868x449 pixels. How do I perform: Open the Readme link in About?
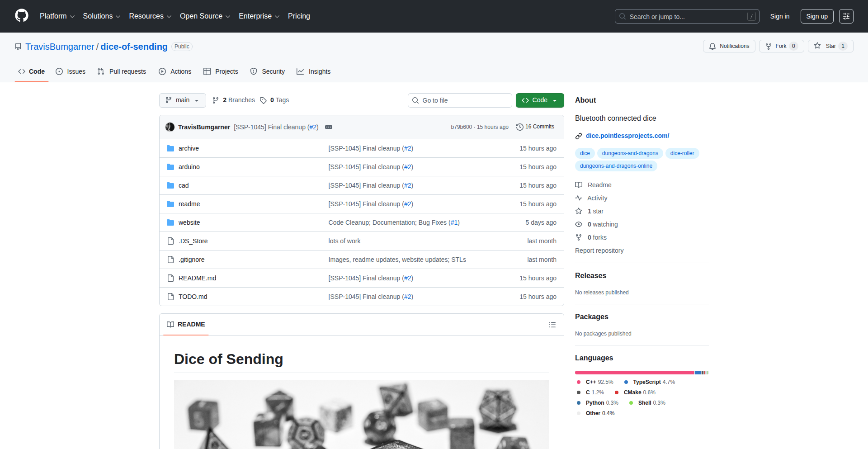coord(593,185)
